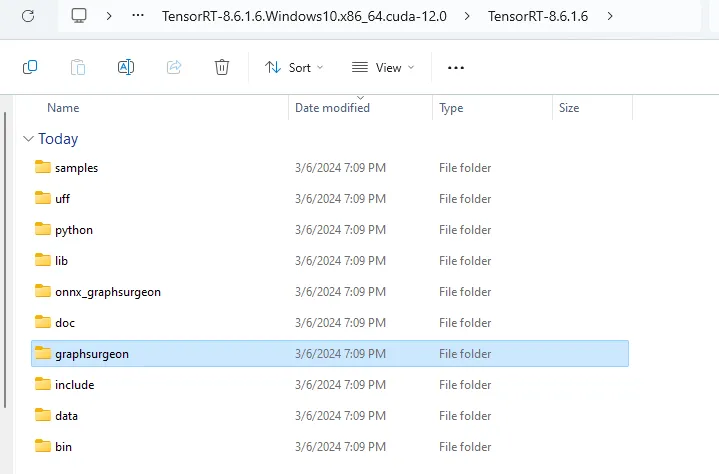The image size is (719, 474).
Task: Sort by the Date modified column header
Action: click(x=332, y=108)
